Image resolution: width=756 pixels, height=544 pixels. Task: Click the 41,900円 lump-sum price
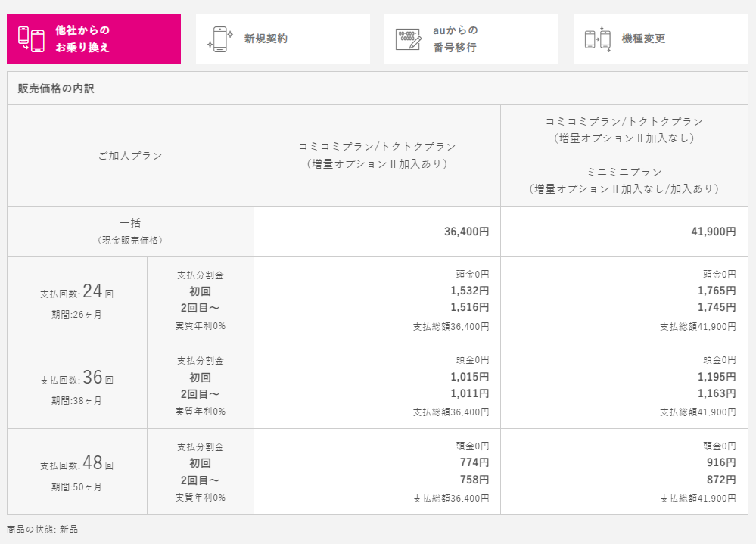[x=714, y=232]
